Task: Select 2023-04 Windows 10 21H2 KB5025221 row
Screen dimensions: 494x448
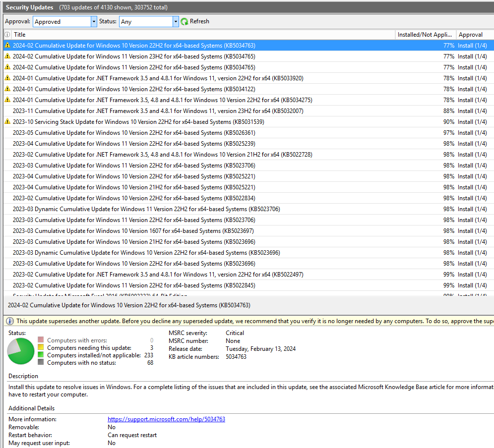Action: point(248,187)
